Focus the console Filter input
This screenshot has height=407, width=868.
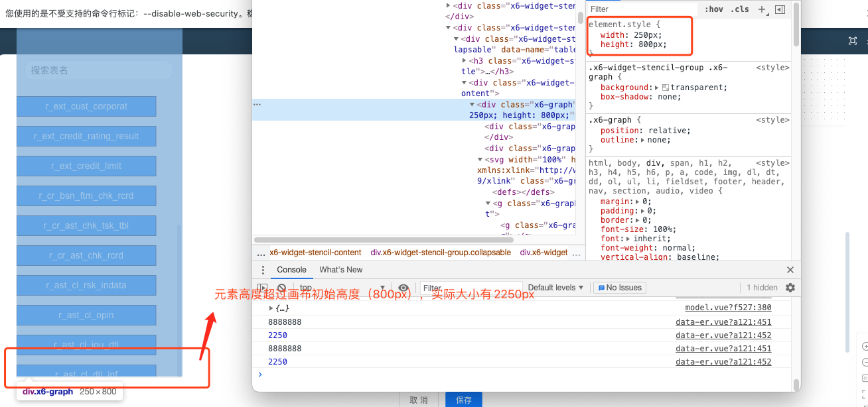[471, 288]
